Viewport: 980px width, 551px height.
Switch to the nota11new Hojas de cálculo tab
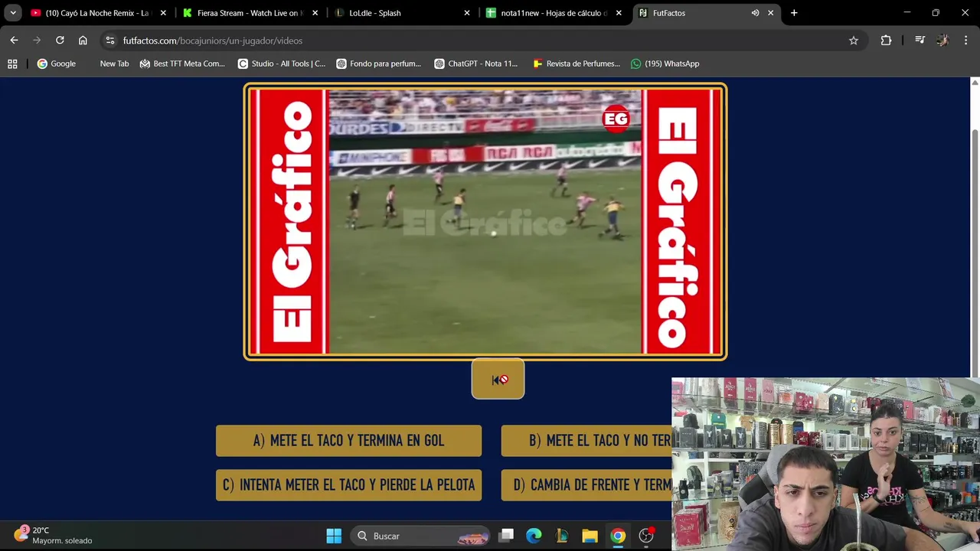point(554,13)
